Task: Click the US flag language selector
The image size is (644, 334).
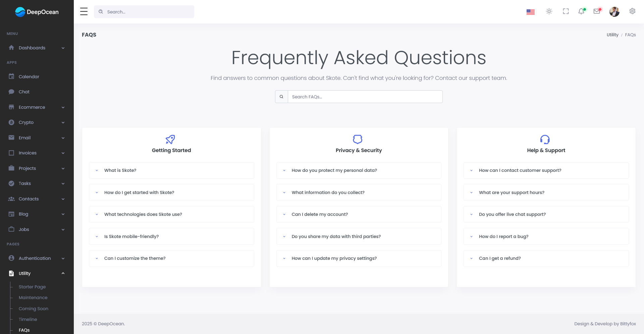Action: pyautogui.click(x=530, y=11)
